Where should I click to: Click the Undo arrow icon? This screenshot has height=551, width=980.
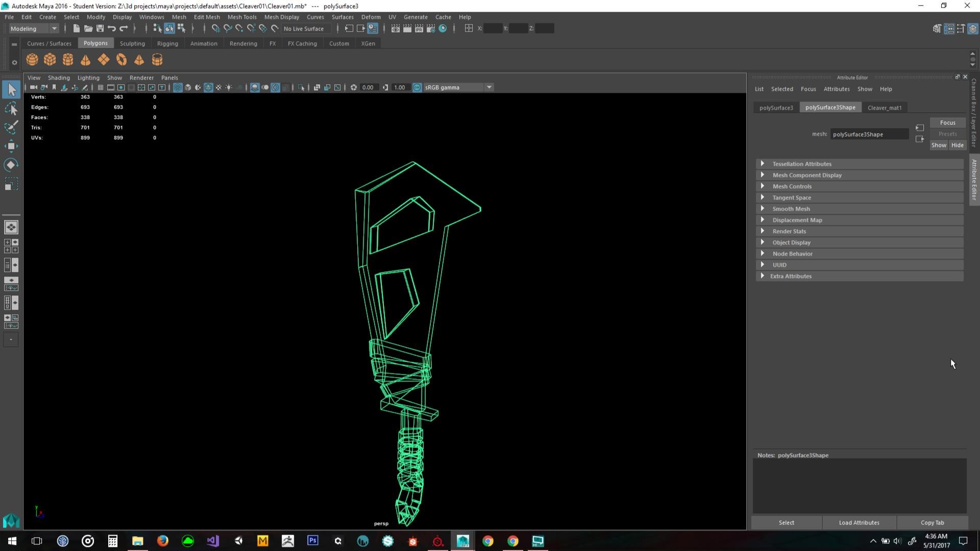coord(112,29)
